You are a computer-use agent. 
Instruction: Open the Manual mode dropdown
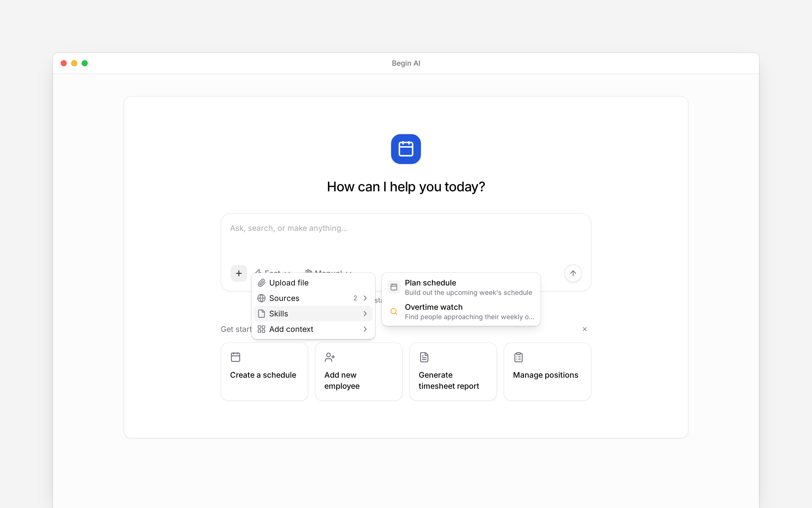328,271
